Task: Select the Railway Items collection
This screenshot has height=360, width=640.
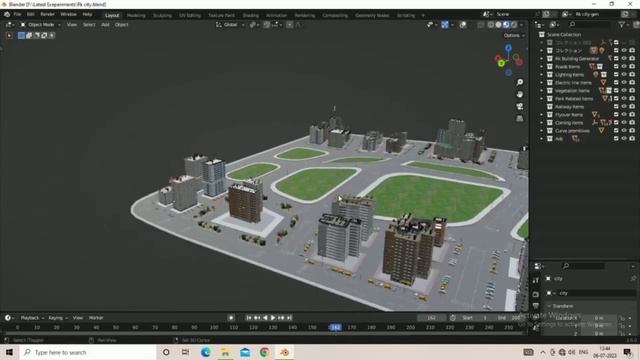Action: click(x=569, y=107)
